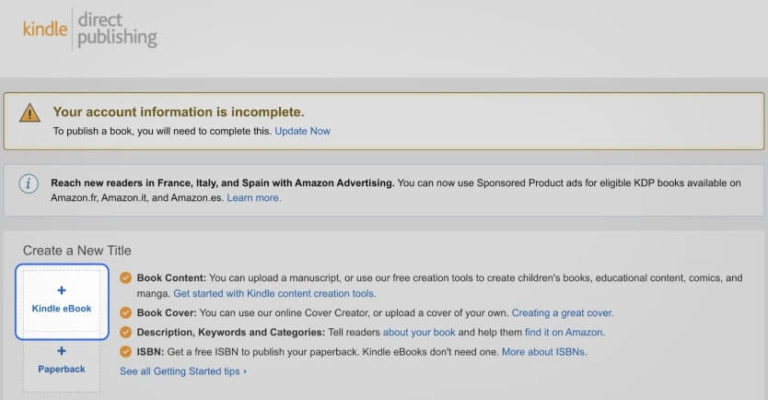Follow the find it on Amazon link
The image size is (768, 400).
pos(564,332)
